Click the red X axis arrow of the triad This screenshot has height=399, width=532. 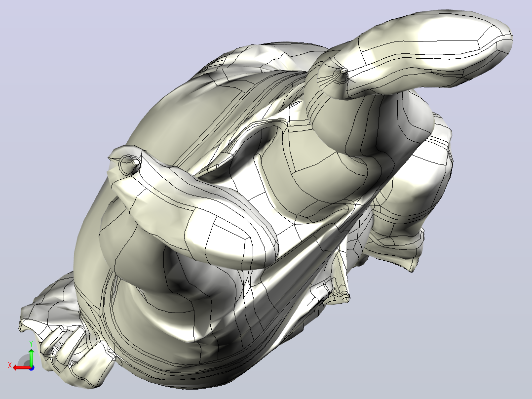pyautogui.click(x=21, y=368)
